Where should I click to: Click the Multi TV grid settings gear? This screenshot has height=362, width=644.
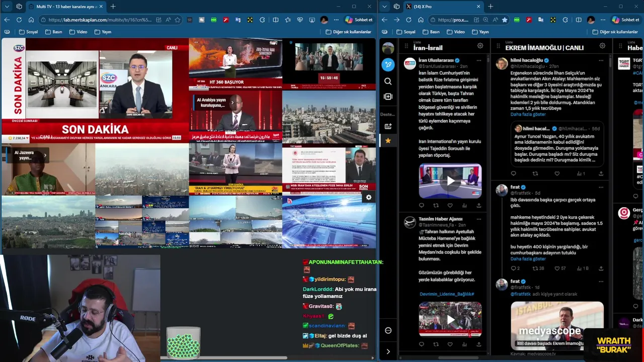click(x=369, y=198)
